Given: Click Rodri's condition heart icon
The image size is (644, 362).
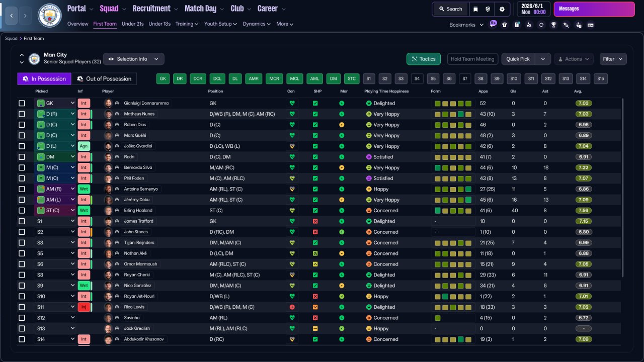Looking at the screenshot, I should coord(291,157).
